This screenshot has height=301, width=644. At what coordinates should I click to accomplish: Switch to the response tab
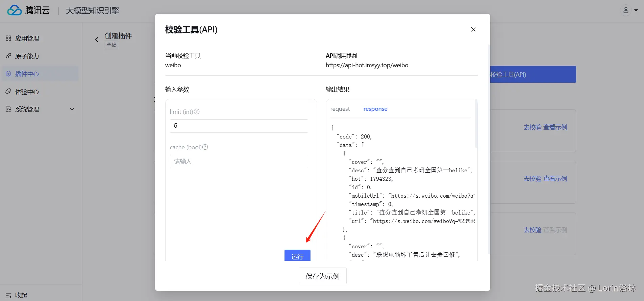(375, 109)
